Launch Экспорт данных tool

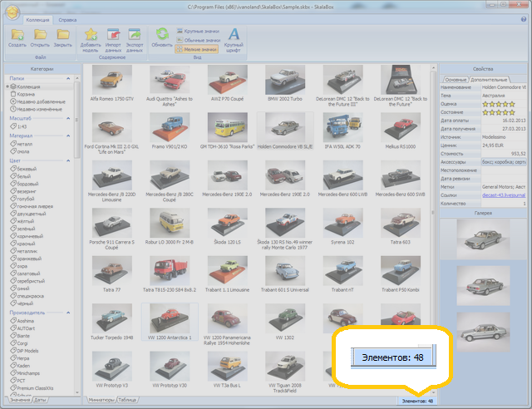coord(135,41)
